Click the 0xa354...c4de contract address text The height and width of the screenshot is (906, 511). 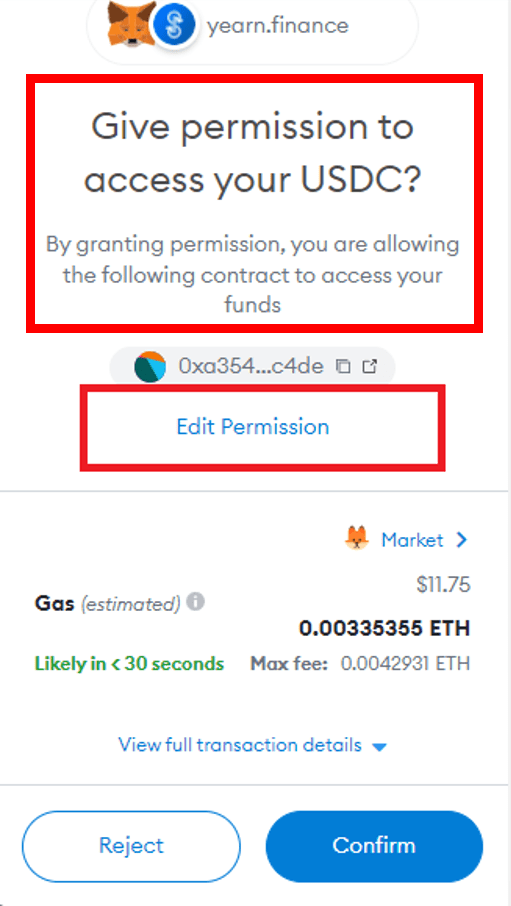[x=251, y=366]
